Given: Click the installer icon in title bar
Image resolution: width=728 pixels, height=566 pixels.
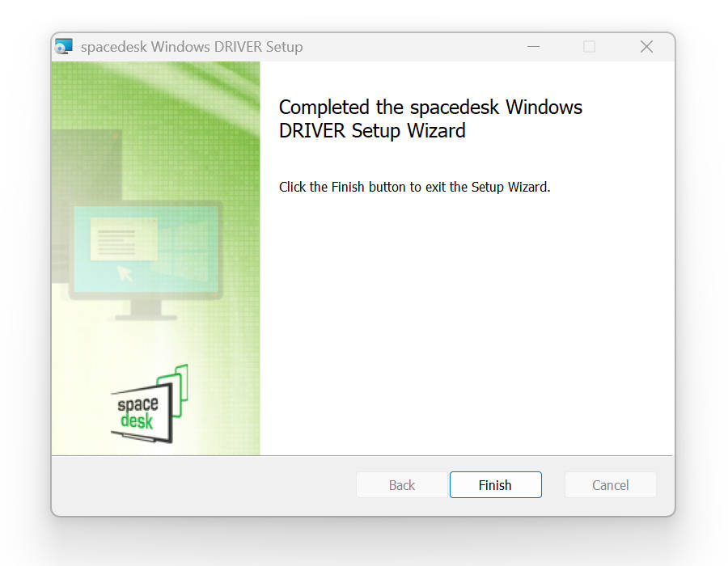Looking at the screenshot, I should pos(64,46).
